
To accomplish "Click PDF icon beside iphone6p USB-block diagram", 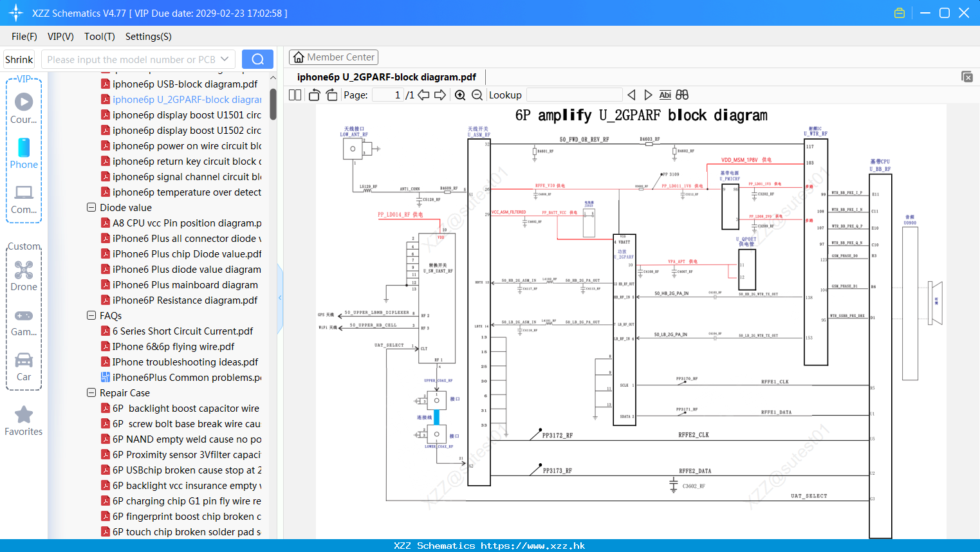I will click(106, 84).
